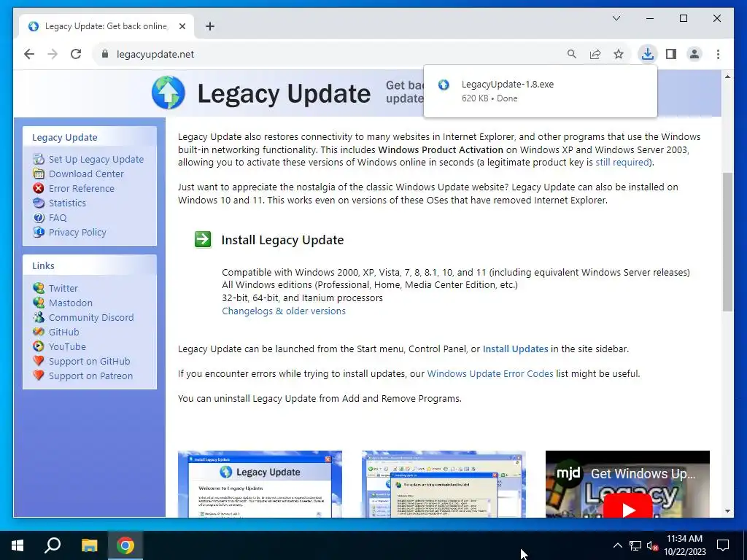Click the FAQ question mark icon

pos(39,217)
